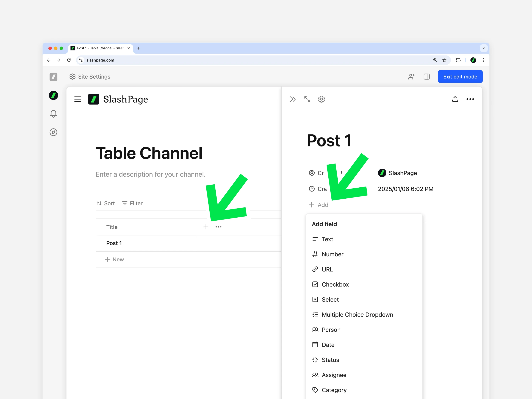Click the SlashPage logo in header

pyautogui.click(x=118, y=99)
